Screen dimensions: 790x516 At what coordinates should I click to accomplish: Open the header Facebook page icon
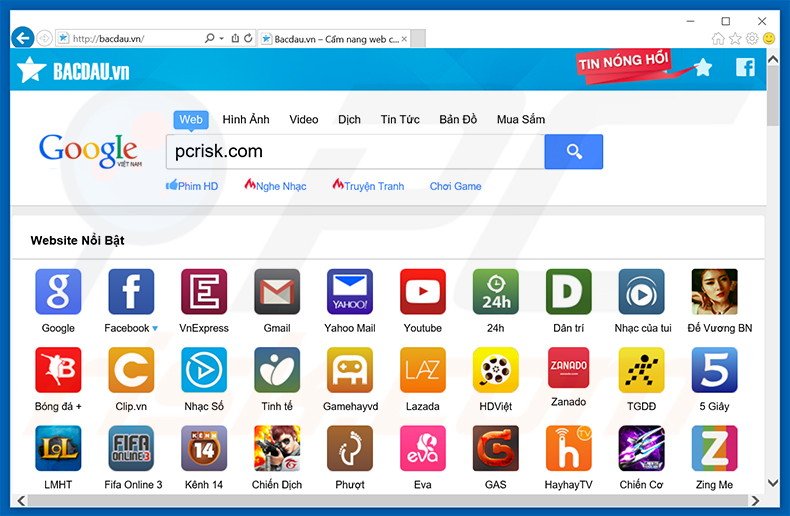[x=745, y=67]
